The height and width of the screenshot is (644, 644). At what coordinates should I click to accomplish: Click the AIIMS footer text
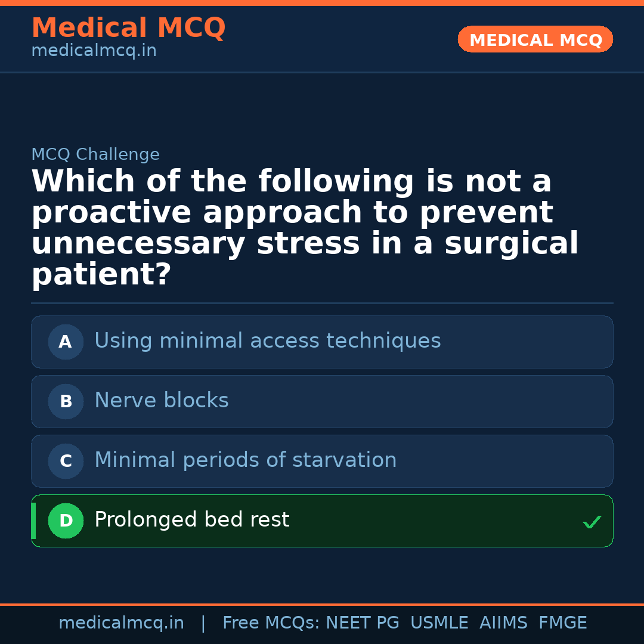(x=503, y=623)
